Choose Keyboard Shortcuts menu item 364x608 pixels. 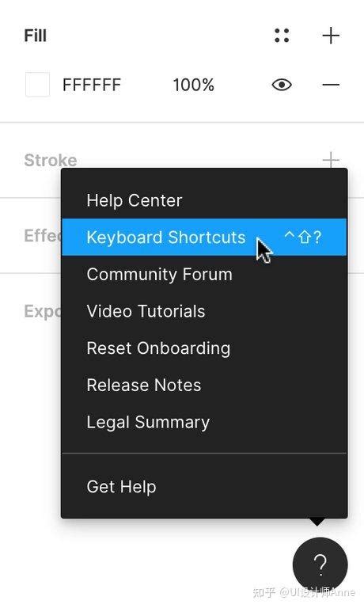click(x=204, y=237)
